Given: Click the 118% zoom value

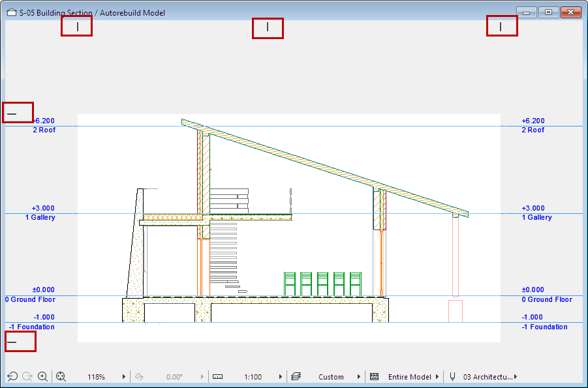Looking at the screenshot, I should tap(97, 377).
